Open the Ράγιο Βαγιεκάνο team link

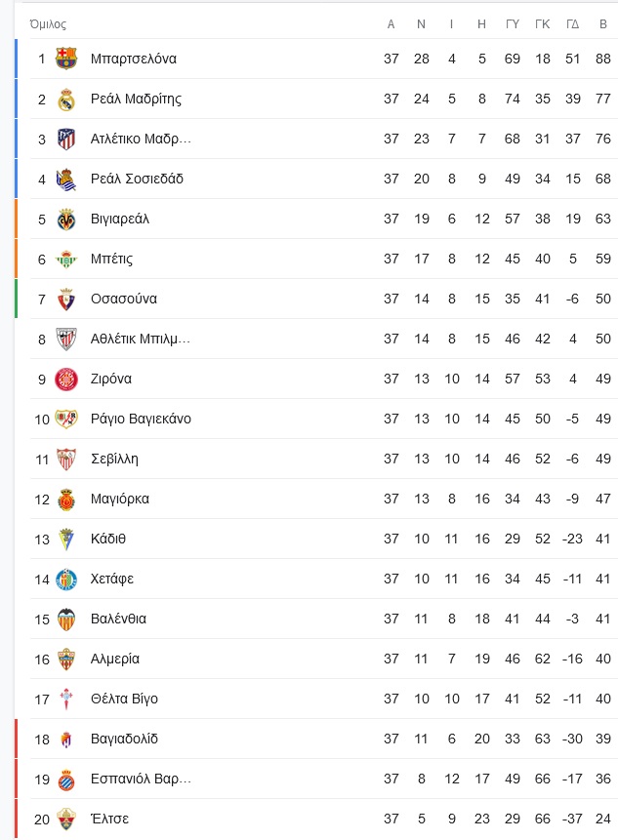(140, 419)
